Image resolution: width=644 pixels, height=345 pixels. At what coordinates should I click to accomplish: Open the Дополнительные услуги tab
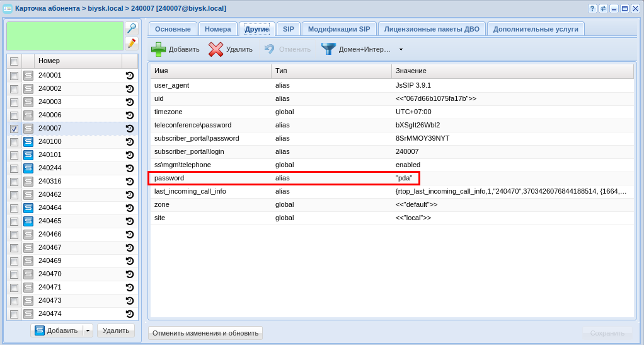point(536,29)
